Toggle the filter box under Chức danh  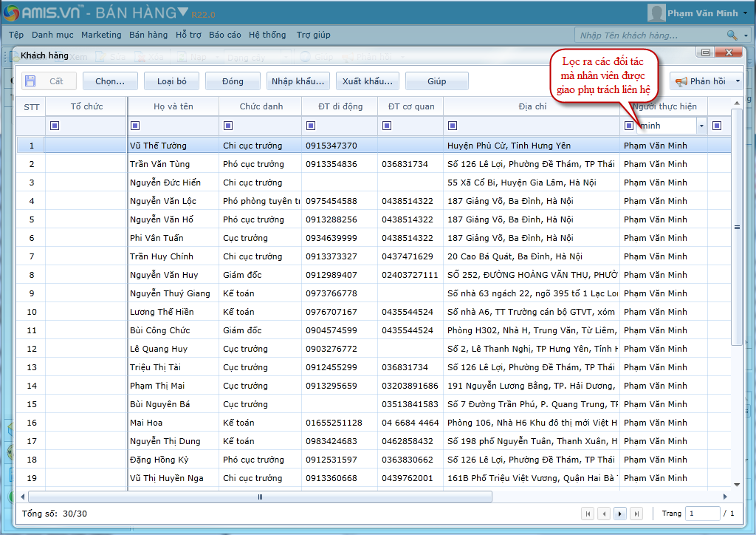(228, 126)
